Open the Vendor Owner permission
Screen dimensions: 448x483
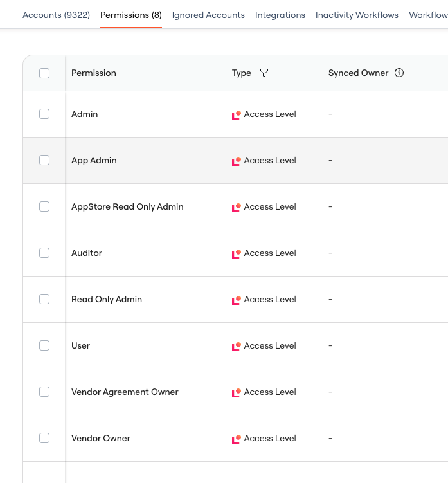coord(101,438)
